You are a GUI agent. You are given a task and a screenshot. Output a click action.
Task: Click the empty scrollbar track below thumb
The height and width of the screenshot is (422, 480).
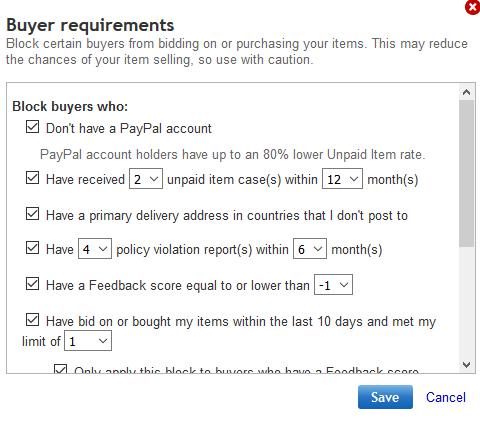(466, 302)
